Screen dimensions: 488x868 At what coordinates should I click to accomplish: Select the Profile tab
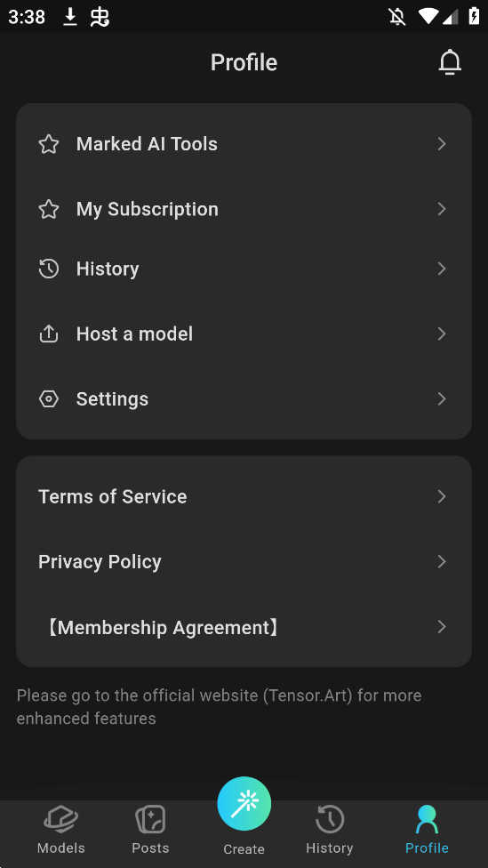427,830
